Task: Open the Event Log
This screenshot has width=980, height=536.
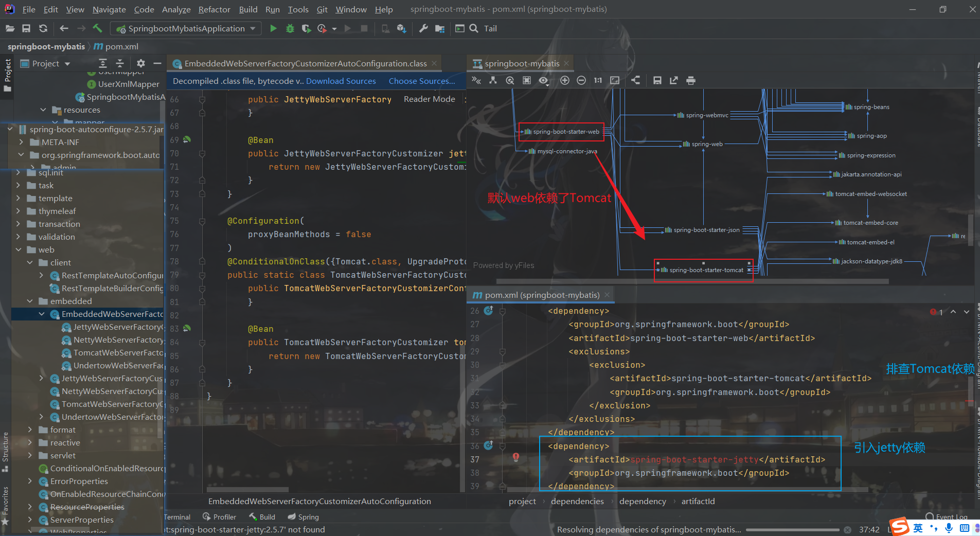Action: click(x=947, y=516)
